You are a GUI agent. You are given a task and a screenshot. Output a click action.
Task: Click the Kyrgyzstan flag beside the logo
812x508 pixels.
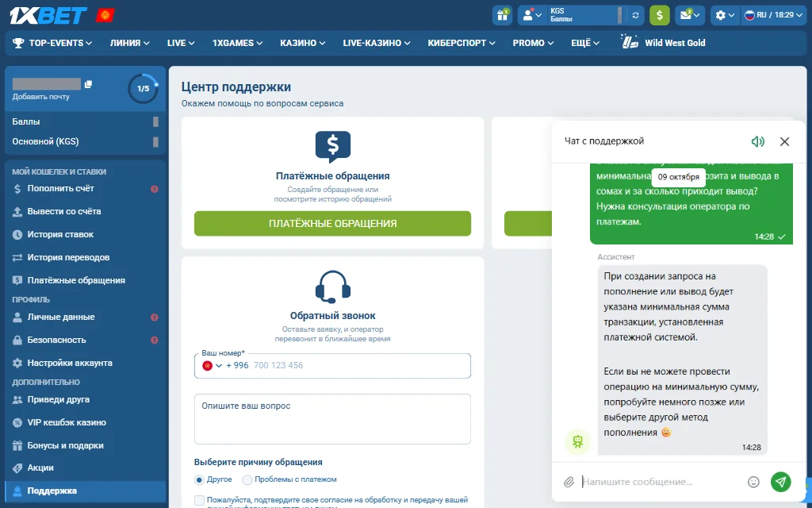105,16
